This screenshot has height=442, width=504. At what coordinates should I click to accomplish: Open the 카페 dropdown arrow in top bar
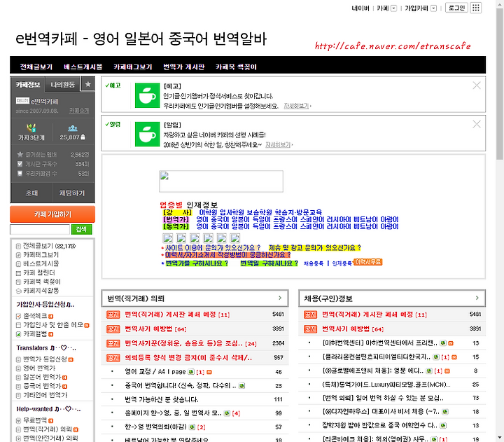point(393,8)
